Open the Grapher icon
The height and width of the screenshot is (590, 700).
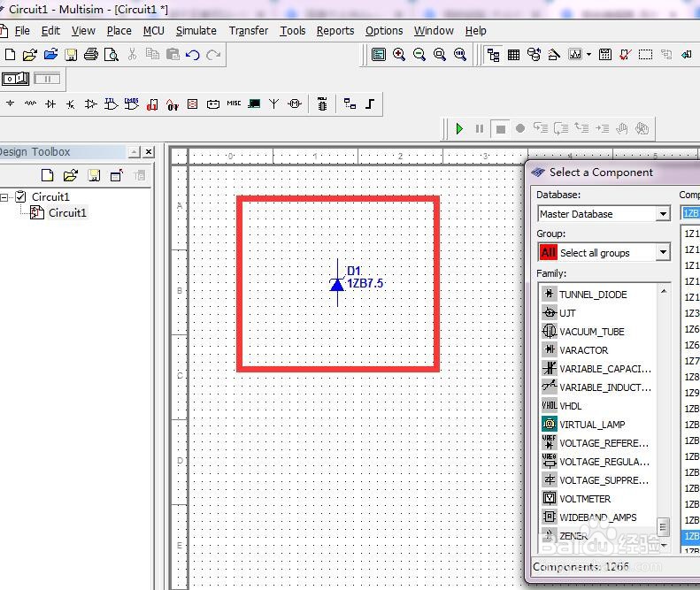[x=575, y=55]
